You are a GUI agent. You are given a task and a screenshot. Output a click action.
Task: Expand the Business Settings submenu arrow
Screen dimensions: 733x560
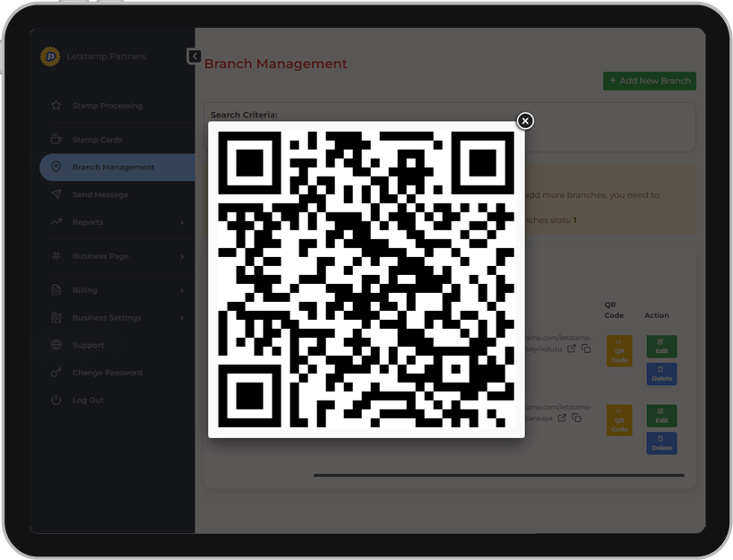[x=182, y=318]
